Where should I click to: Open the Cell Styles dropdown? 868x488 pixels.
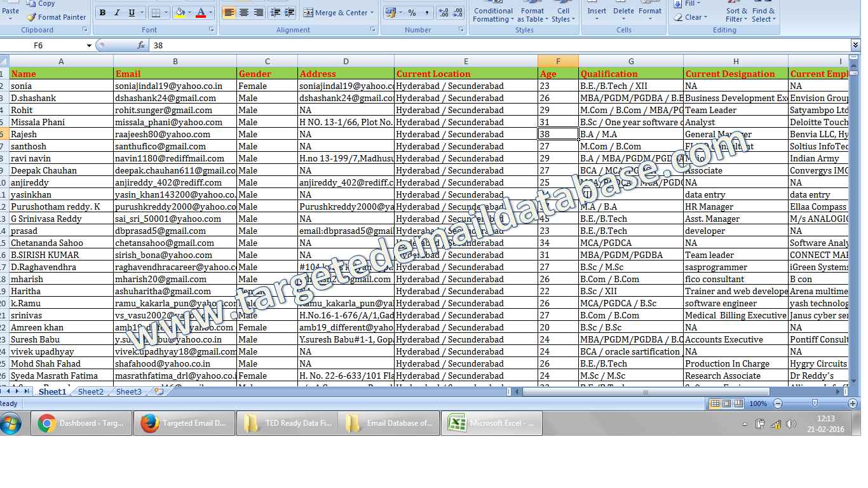tap(563, 14)
